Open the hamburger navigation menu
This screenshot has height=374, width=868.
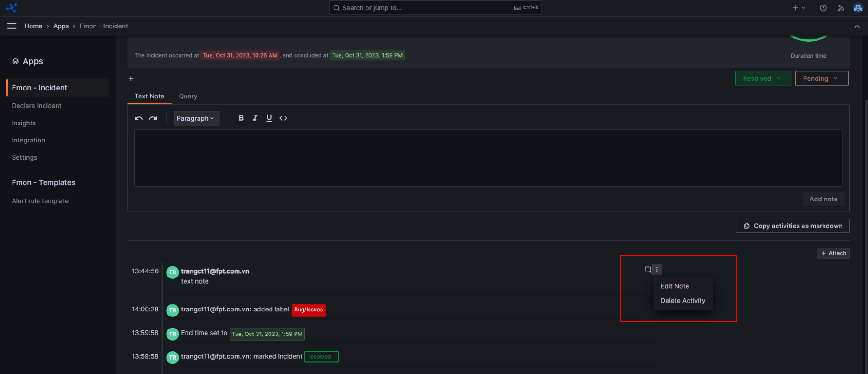pos(12,26)
